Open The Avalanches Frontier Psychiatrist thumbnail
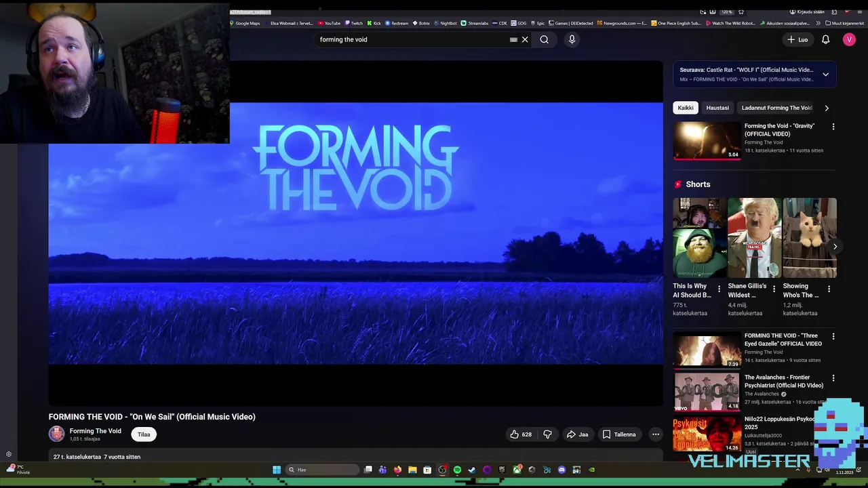The height and width of the screenshot is (488, 868). 707,392
